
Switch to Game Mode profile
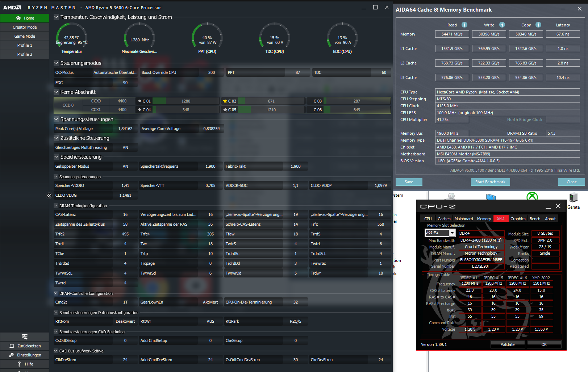(25, 36)
